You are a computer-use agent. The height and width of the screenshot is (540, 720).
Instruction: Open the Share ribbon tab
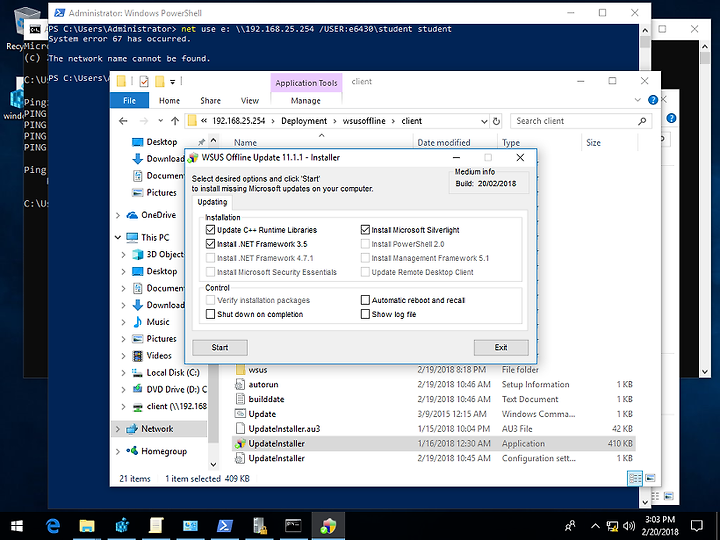210,101
